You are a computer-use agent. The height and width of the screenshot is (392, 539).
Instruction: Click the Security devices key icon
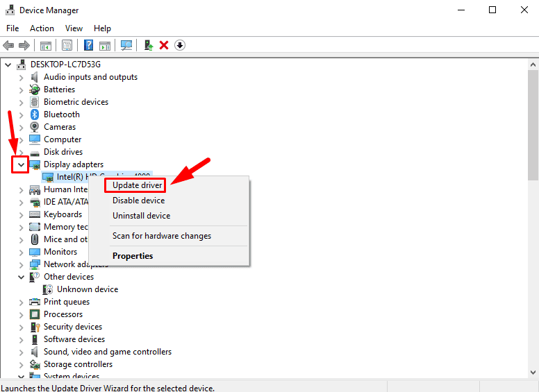point(35,327)
